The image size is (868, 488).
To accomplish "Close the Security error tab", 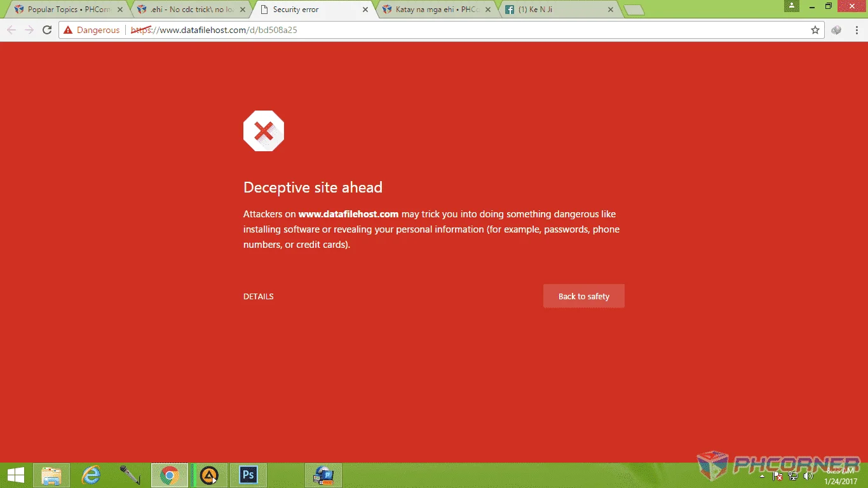I will pyautogui.click(x=365, y=10).
